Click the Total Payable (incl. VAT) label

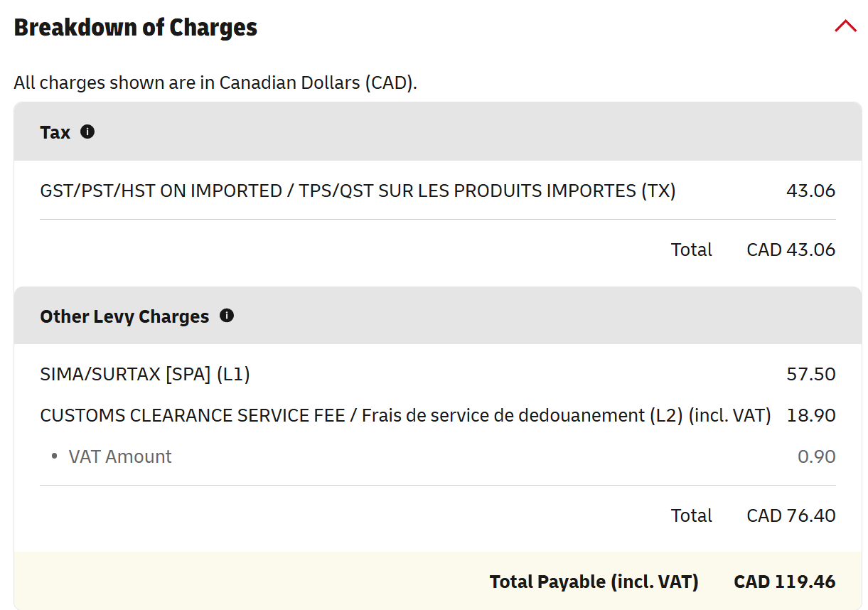click(594, 582)
